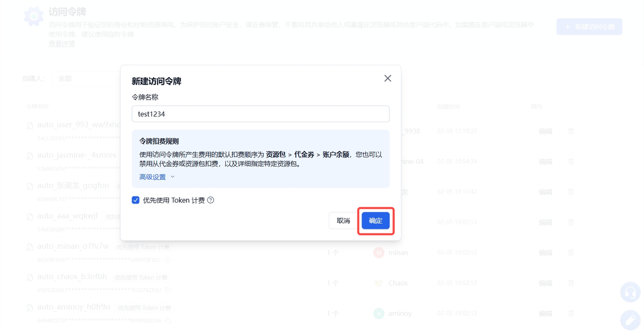Click file icon beside auto_minan_o7fv7w token

30,247
